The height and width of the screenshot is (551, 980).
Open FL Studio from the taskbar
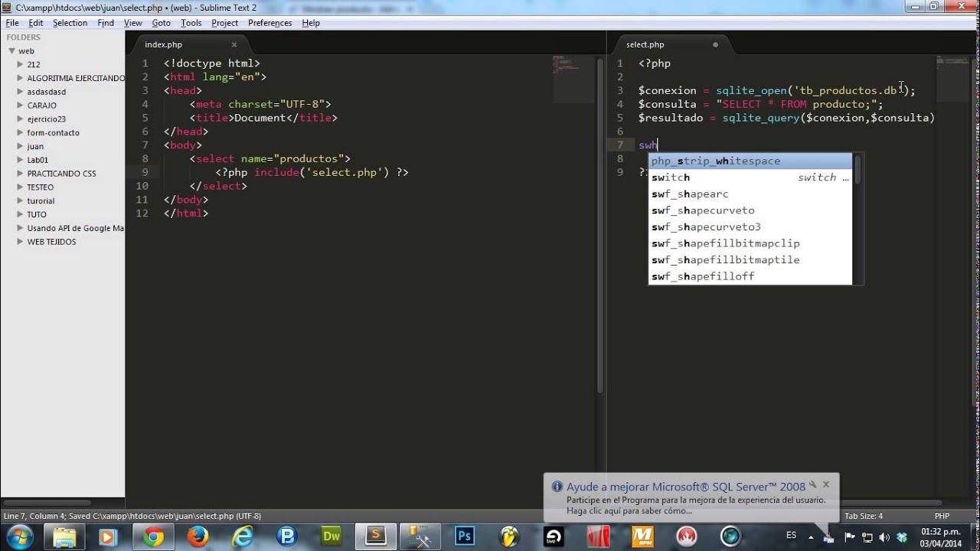509,536
